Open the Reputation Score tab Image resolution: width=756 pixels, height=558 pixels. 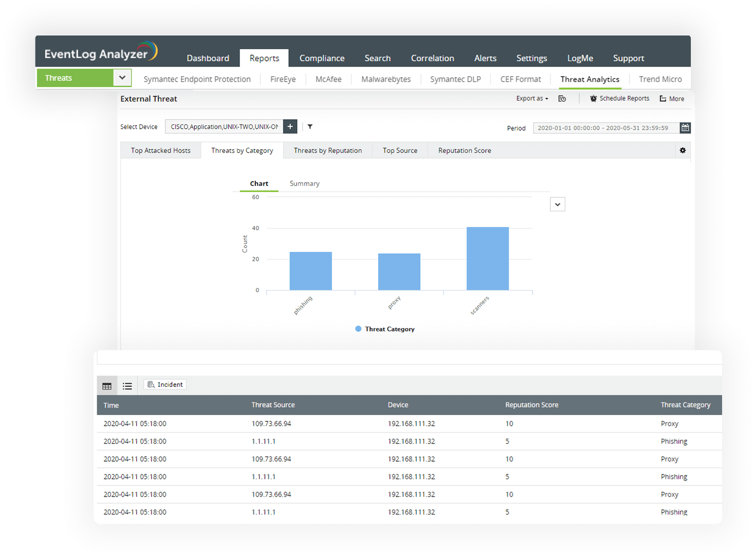click(465, 150)
